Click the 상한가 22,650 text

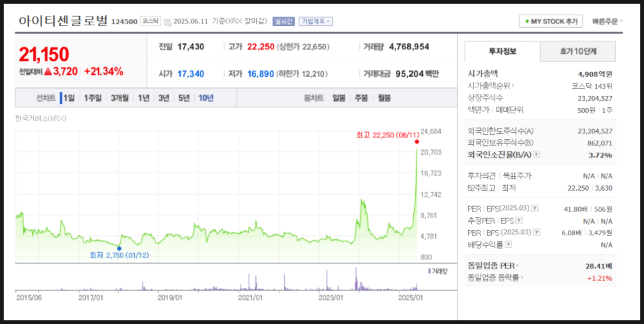coord(303,47)
